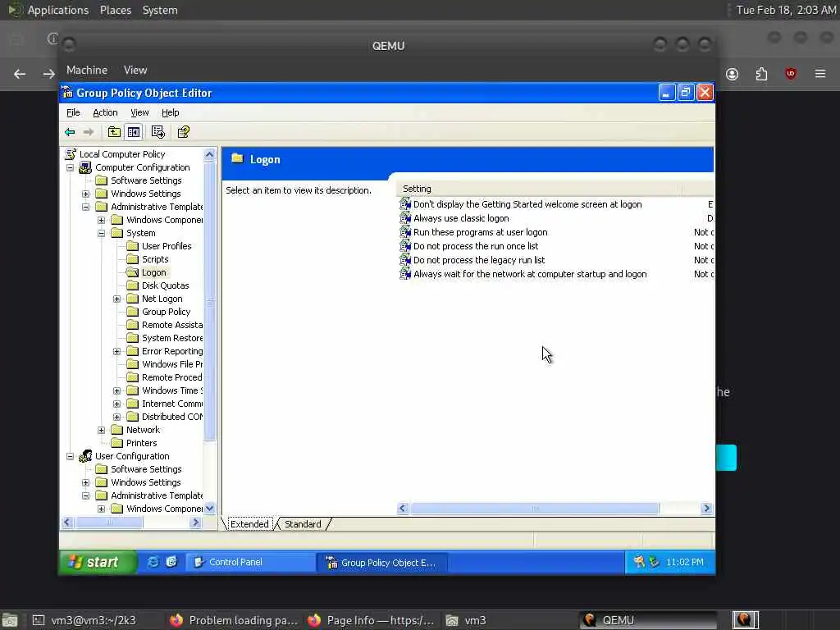Open the QEMU View menu
Viewport: 840px width, 630px height.
(135, 71)
